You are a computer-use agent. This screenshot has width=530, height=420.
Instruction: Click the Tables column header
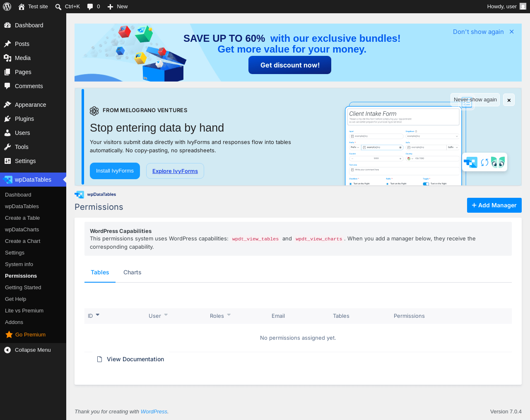(341, 316)
